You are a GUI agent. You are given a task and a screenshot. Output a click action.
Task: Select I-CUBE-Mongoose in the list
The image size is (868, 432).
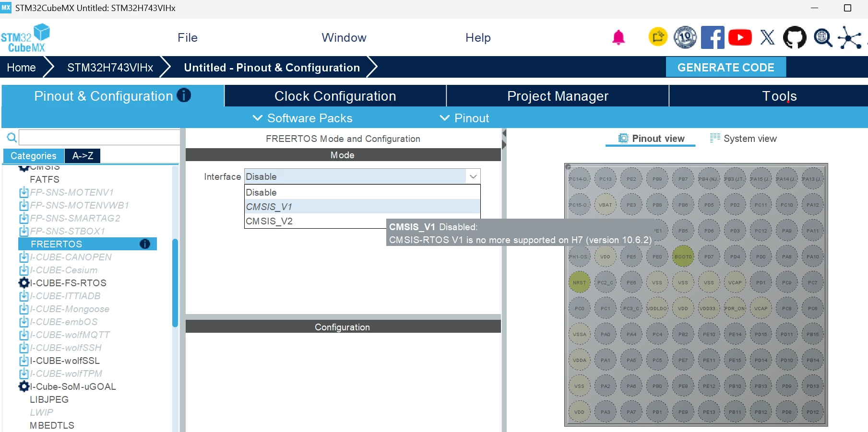click(x=70, y=309)
